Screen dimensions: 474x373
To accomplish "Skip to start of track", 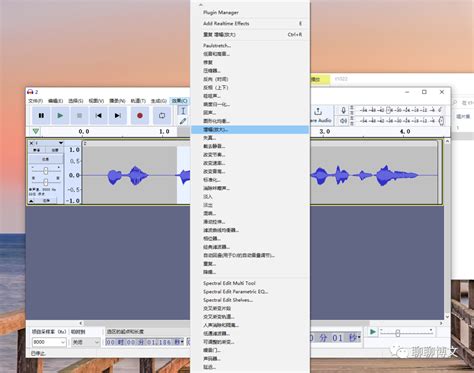I will pos(98,116).
